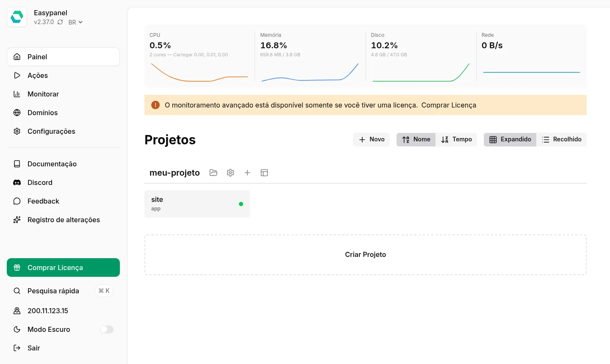Sort projects by Tempo
This screenshot has height=364, width=610.
coord(456,140)
